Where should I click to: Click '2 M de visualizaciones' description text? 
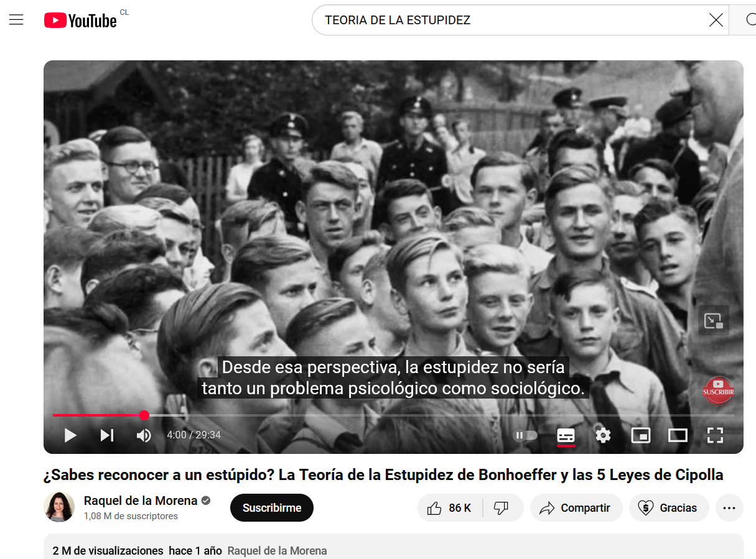click(108, 551)
